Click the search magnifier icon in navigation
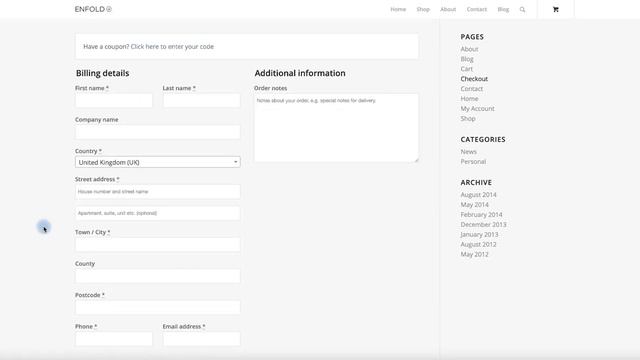Image resolution: width=640 pixels, height=360 pixels. pyautogui.click(x=522, y=9)
